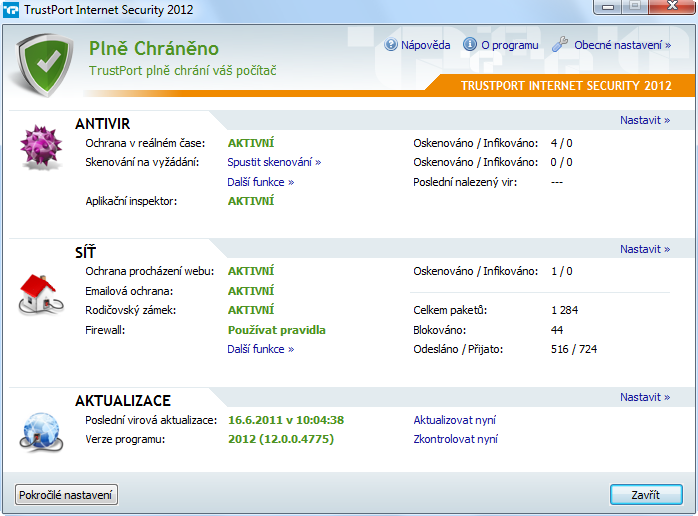Click AKTIVNÍ status of Ochrana procházení webu

click(x=251, y=271)
